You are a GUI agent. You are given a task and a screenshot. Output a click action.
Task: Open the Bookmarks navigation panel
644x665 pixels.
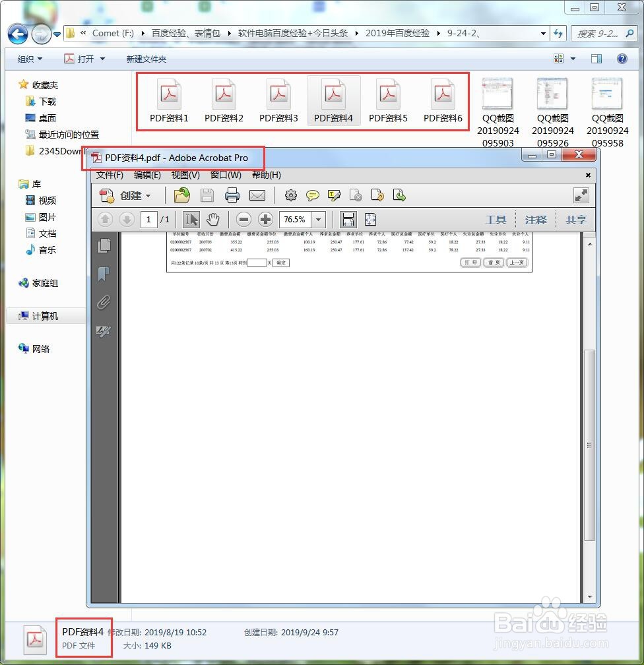click(x=103, y=274)
